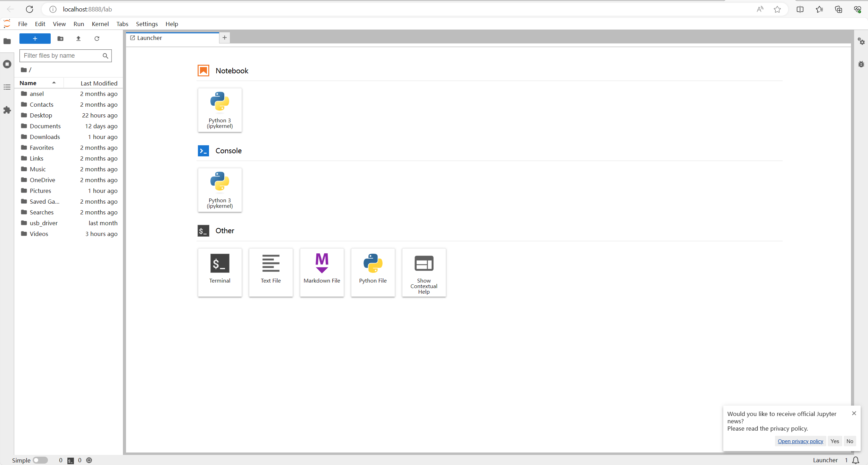Open the Extension Manager puzzle icon
868x465 pixels.
7,110
